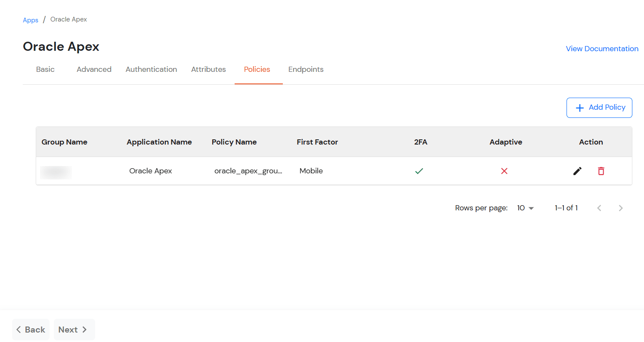
Task: Go to the previous table page arrow
Action: pyautogui.click(x=599, y=208)
